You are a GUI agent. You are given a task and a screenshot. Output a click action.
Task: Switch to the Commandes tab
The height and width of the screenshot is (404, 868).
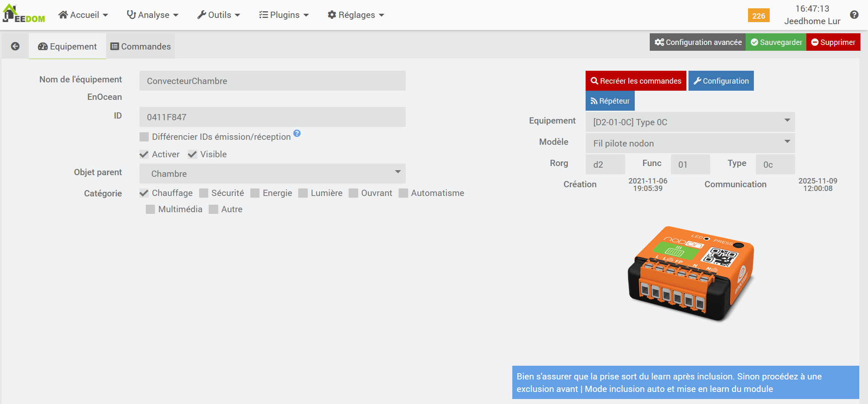pos(141,46)
